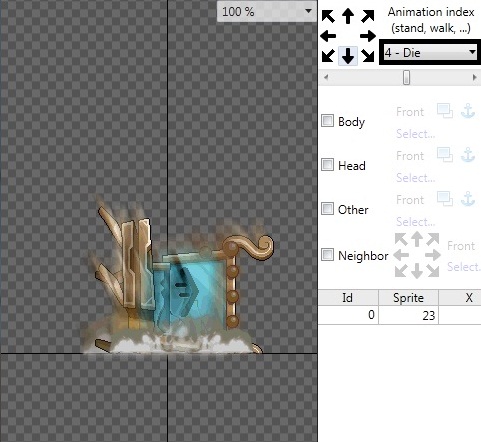Viewport: 481px width, 442px height.
Task: Open the '4 - Die' animation dropdown
Action: pos(430,53)
